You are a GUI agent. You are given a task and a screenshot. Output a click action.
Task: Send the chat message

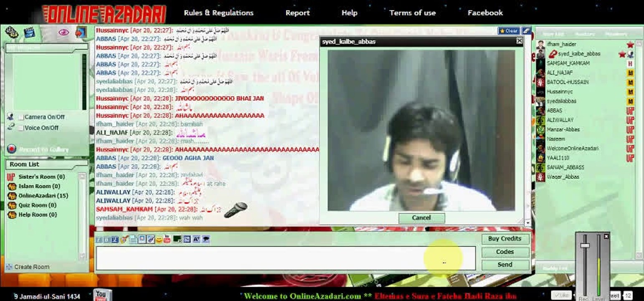pyautogui.click(x=505, y=265)
